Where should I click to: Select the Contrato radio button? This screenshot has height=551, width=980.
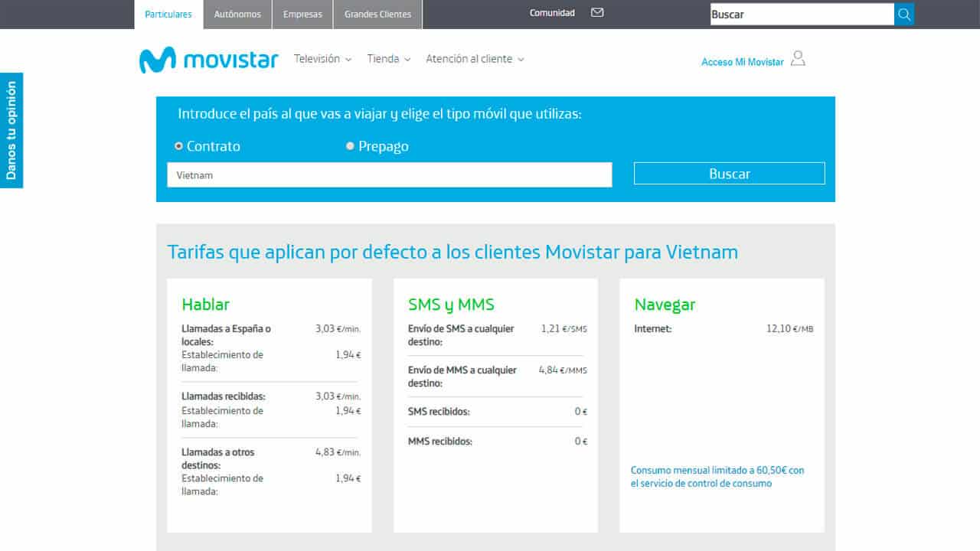[179, 146]
